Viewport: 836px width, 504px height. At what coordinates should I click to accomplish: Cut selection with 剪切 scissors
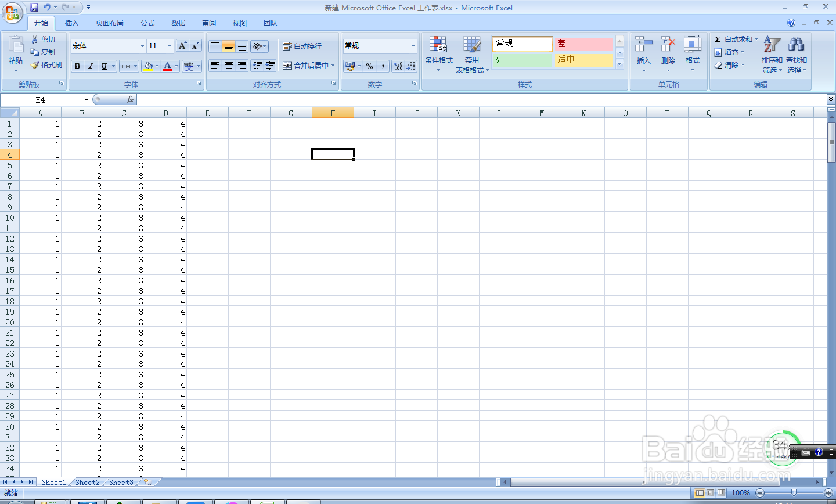pyautogui.click(x=44, y=39)
